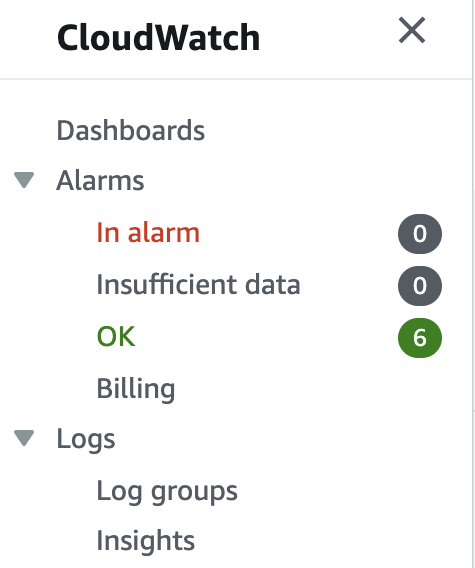Click the Insufficient data count badge
The image size is (475, 568).
point(420,286)
